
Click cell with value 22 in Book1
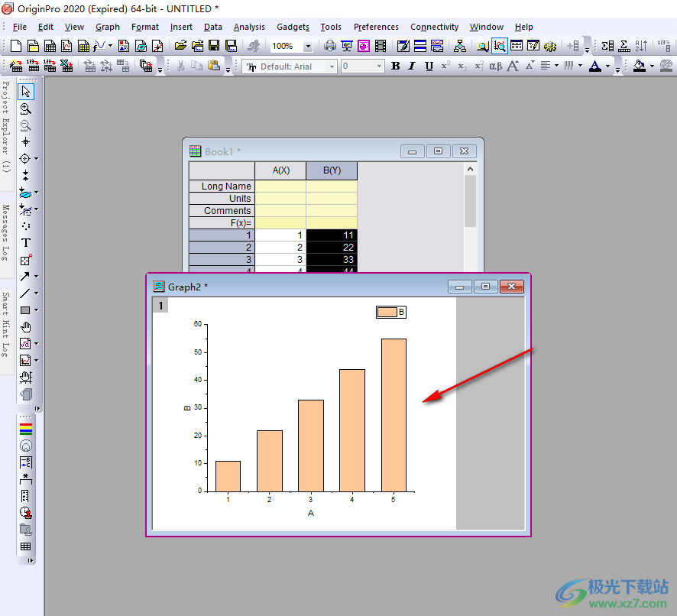332,248
